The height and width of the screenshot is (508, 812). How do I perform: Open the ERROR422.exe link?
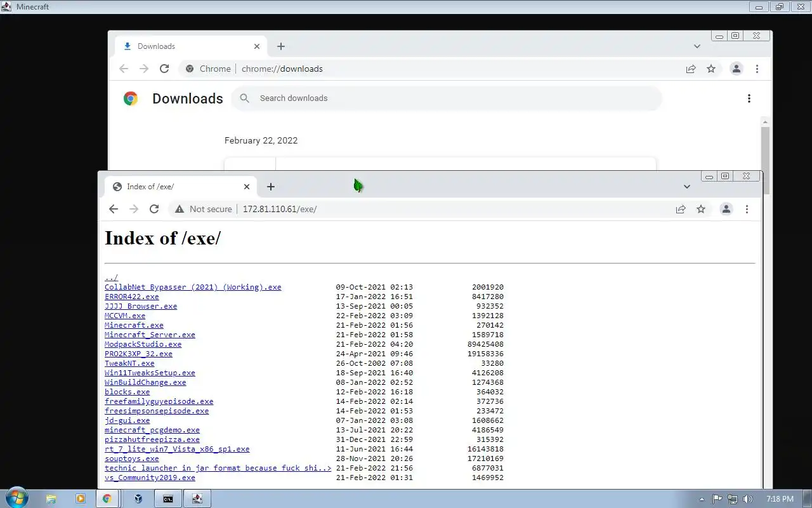(x=132, y=297)
